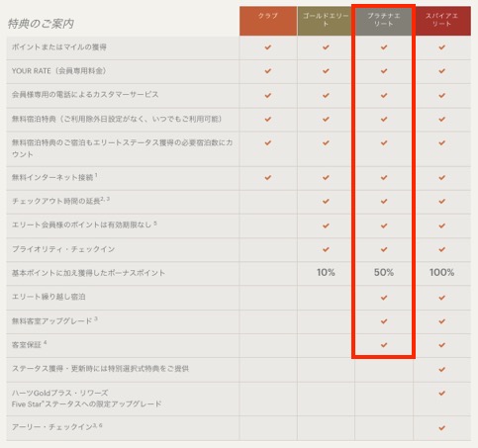Click the 50% bonus points value
Image resolution: width=478 pixels, height=448 pixels.
coord(384,273)
